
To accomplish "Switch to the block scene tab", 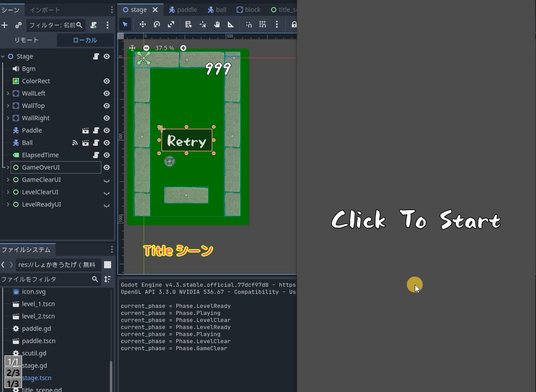I will pos(249,10).
